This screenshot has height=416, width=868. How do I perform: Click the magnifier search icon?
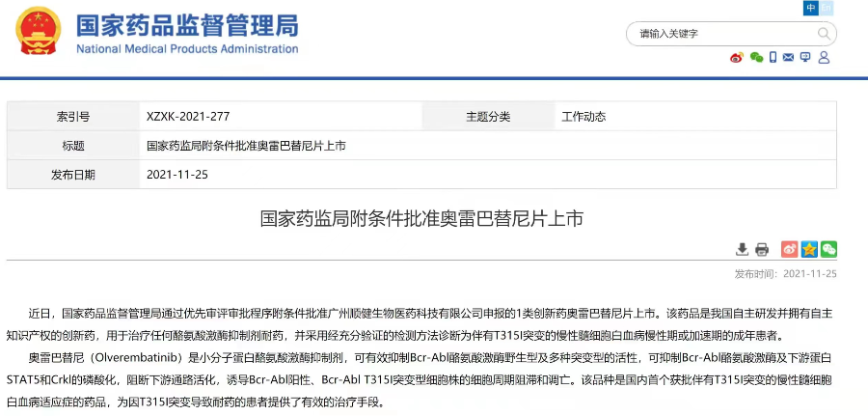(825, 34)
